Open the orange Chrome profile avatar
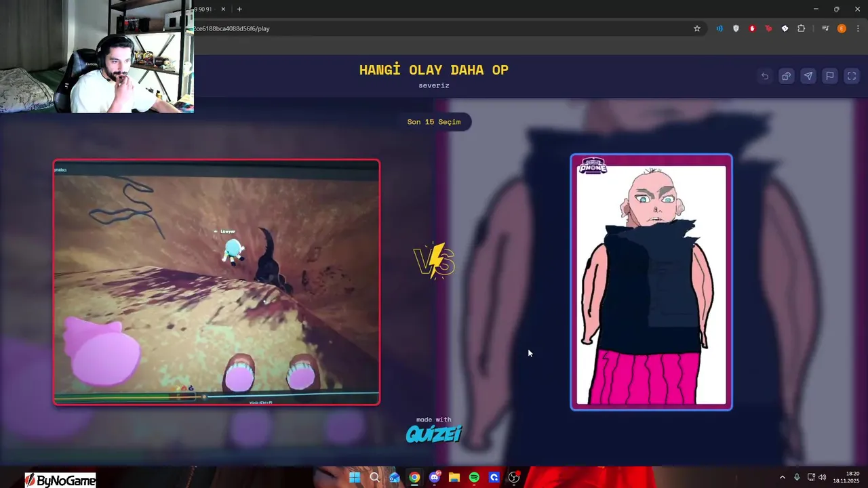The image size is (868, 488). coord(842,28)
